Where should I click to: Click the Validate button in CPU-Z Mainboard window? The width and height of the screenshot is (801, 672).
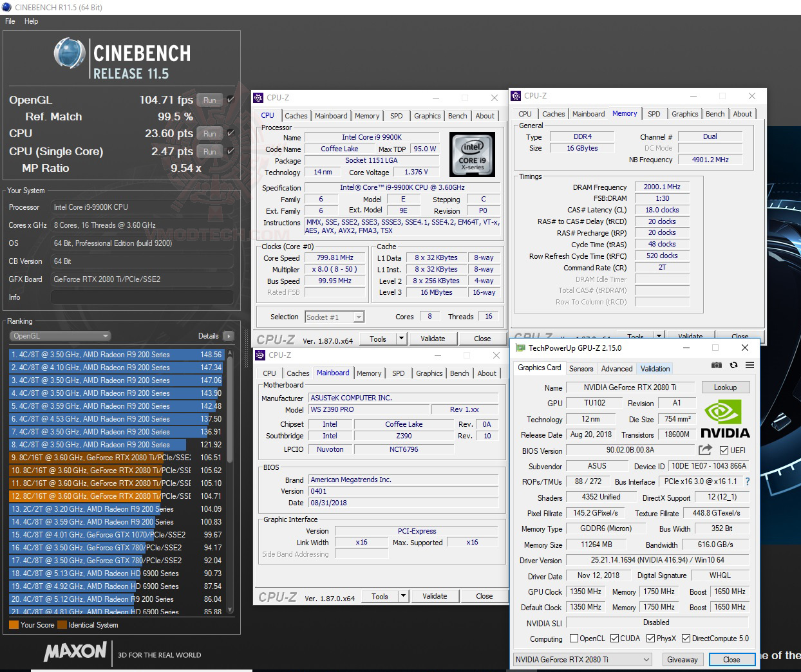point(435,596)
